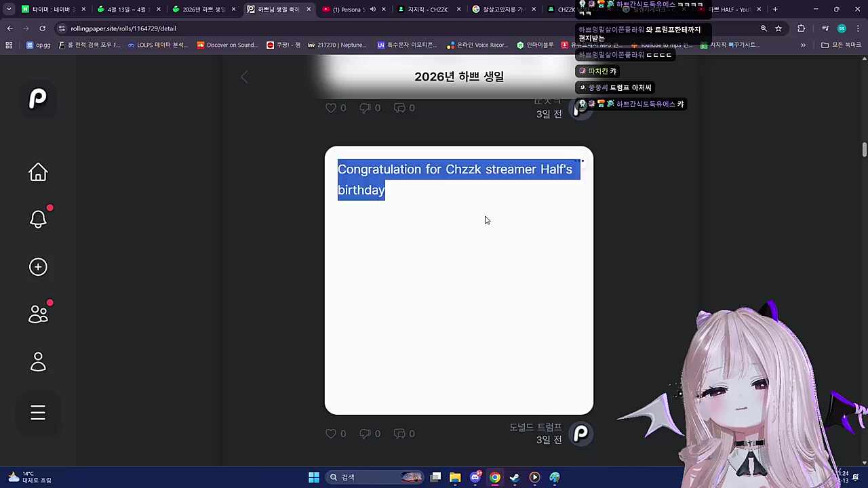Open the bookmarks overflow chevron
Screen dimensions: 868x488
coord(803,45)
